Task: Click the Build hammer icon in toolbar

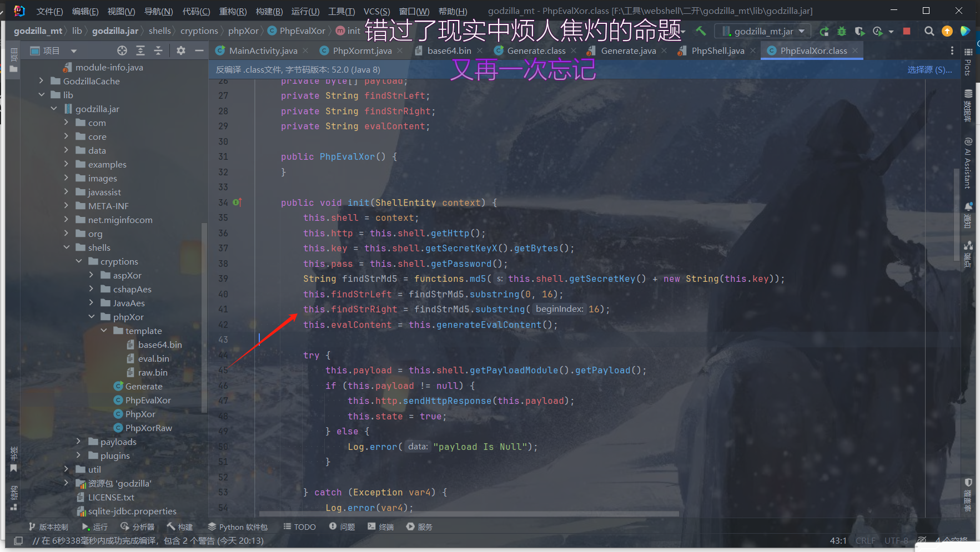Action: tap(701, 31)
